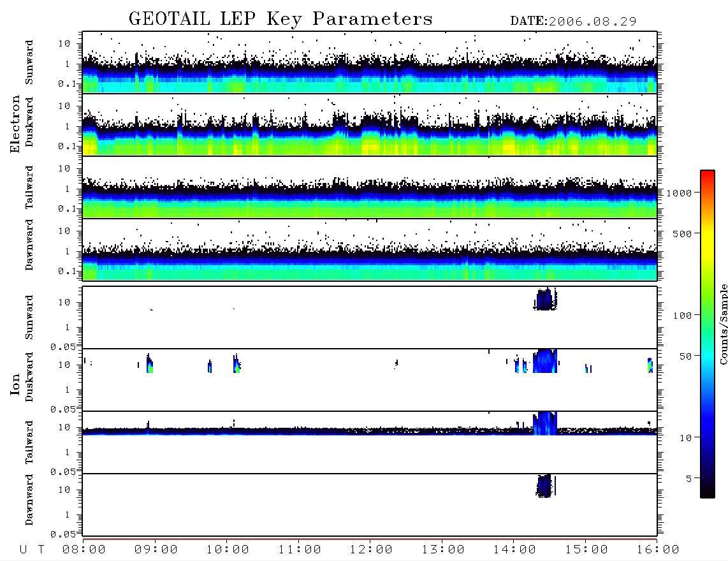728x561 pixels.
Task: Click the Ion Dawnward burst near 14:30
Action: point(545,486)
